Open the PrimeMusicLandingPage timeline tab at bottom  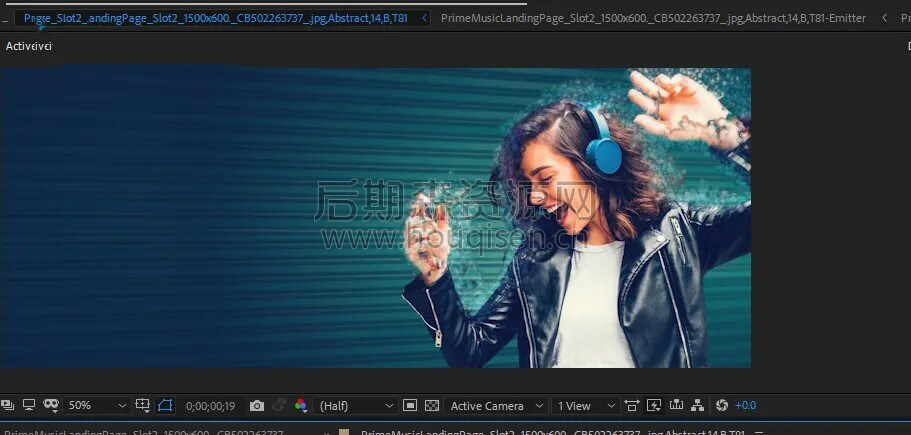tap(144, 432)
